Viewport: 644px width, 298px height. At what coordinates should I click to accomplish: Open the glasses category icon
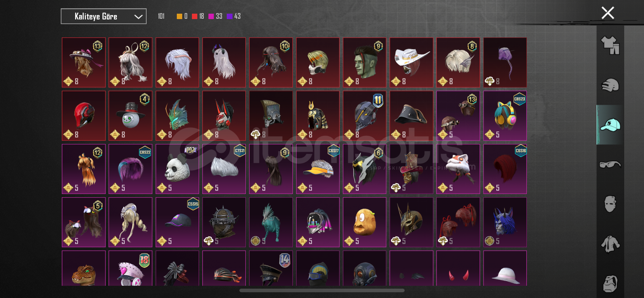point(610,164)
